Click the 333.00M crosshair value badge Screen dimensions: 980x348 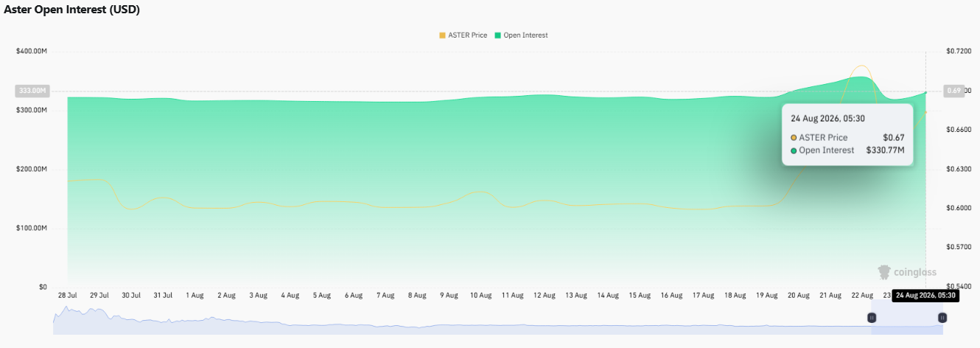32,91
